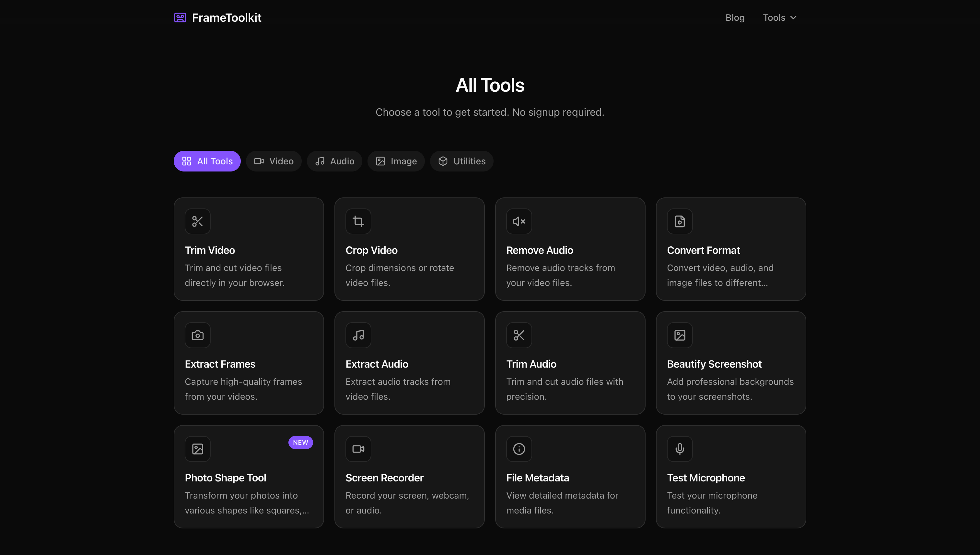Select the Trim Video scissors icon
The image size is (980, 555).
coord(198,221)
